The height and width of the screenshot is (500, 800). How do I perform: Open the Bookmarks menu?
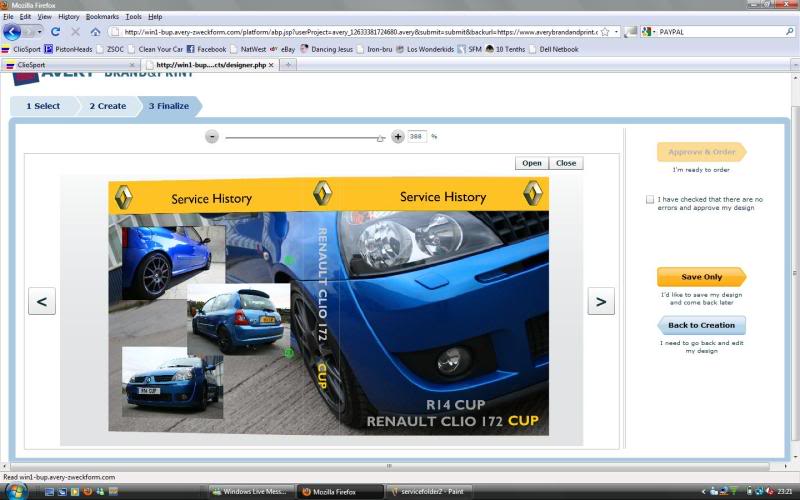101,17
